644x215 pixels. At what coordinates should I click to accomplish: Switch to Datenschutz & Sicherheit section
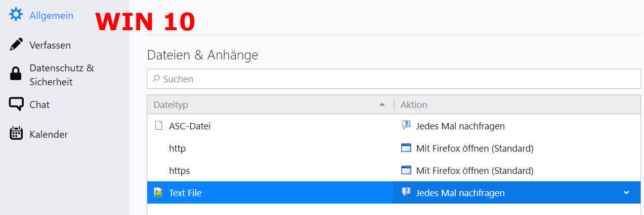pyautogui.click(x=61, y=75)
